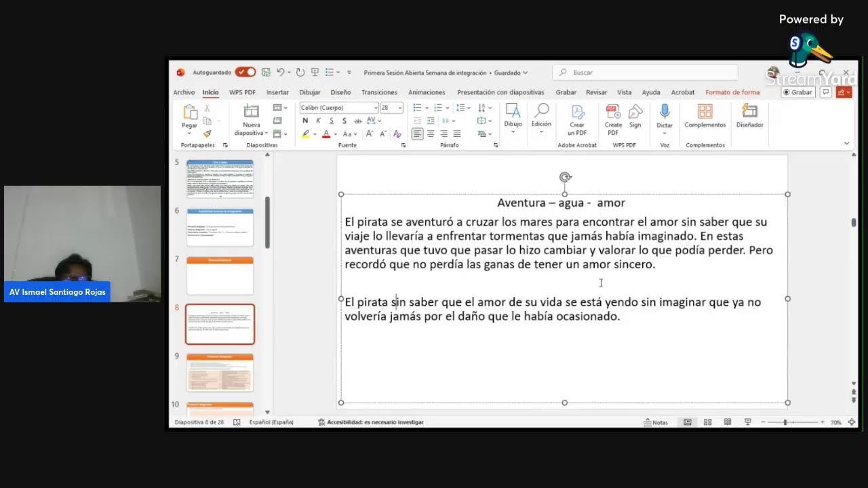Image resolution: width=868 pixels, height=488 pixels.
Task: Select slide 6 thumbnail
Action: click(220, 227)
